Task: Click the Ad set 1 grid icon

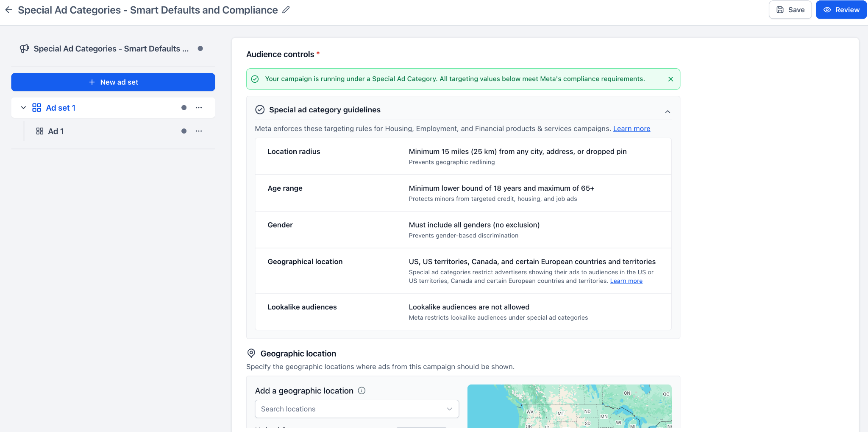Action: click(x=37, y=108)
